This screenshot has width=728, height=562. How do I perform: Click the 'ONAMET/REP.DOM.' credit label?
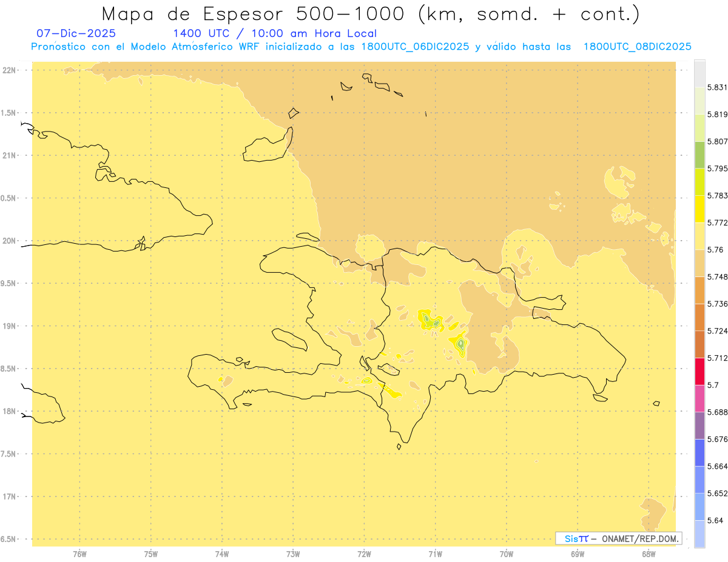(x=641, y=538)
